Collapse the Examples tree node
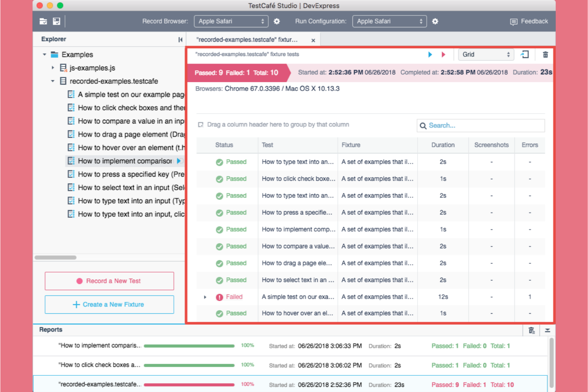Viewport: 588px width, 392px height. [x=44, y=54]
